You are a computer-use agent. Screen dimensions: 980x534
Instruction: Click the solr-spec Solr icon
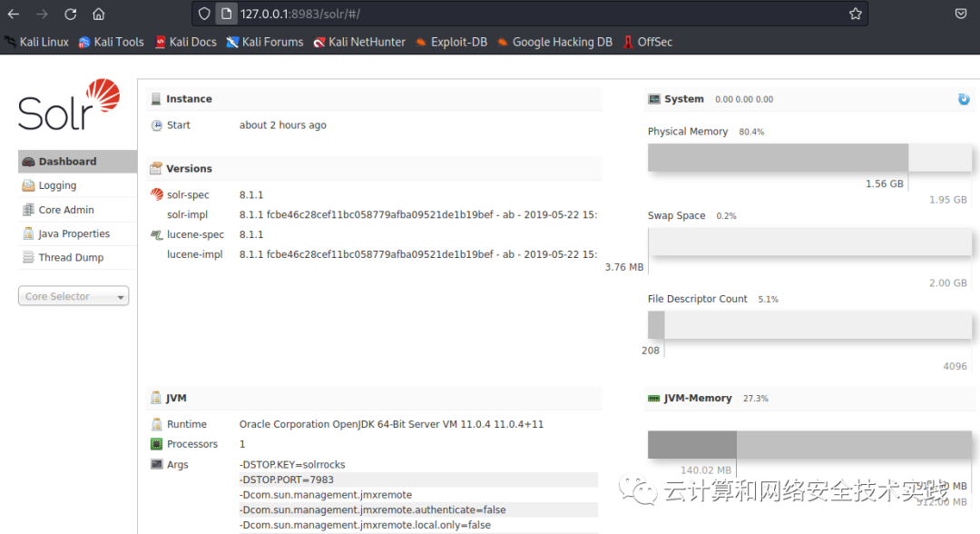(156, 194)
